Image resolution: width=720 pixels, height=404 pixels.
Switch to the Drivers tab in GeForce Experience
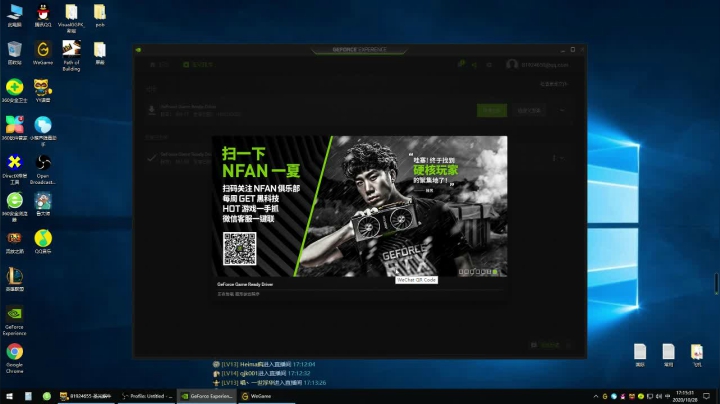(x=198, y=65)
